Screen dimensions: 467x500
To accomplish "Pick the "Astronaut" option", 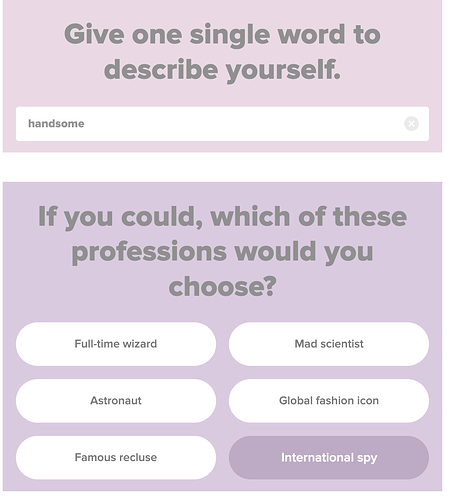I will tap(116, 401).
